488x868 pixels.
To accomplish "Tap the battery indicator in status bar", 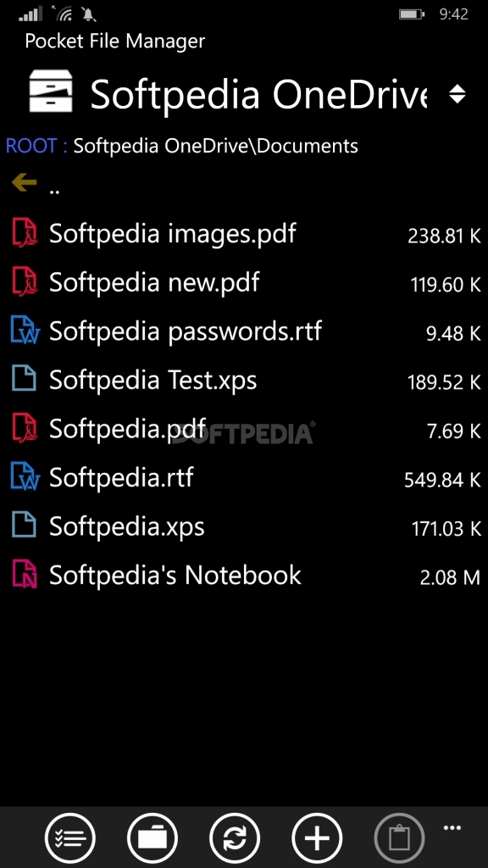I will click(412, 14).
